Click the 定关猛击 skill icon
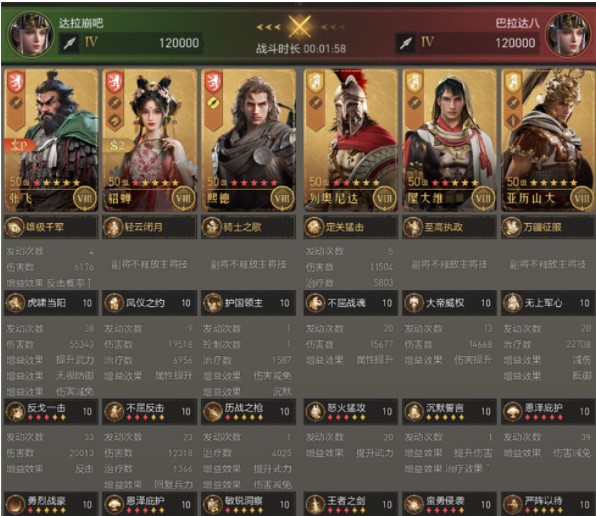Screen dimensions: 596x516 coord(314,227)
